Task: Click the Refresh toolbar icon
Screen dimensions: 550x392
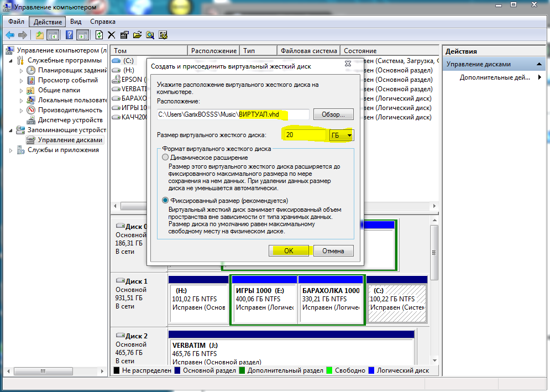Action: click(99, 35)
